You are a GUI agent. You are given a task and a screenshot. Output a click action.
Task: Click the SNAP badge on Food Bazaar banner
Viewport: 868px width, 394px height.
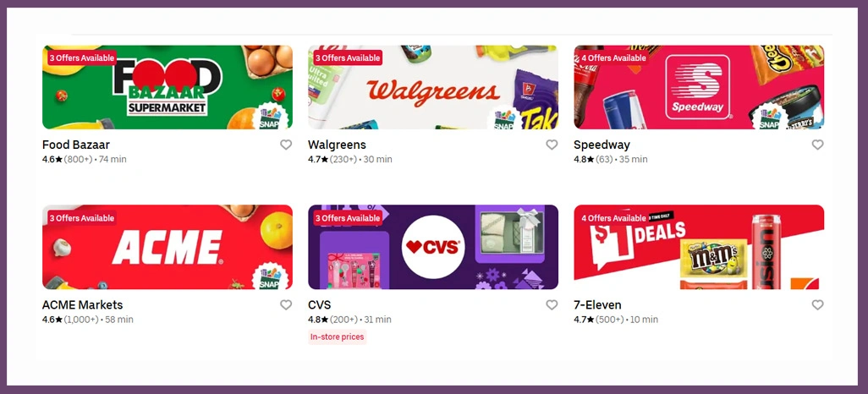(272, 117)
